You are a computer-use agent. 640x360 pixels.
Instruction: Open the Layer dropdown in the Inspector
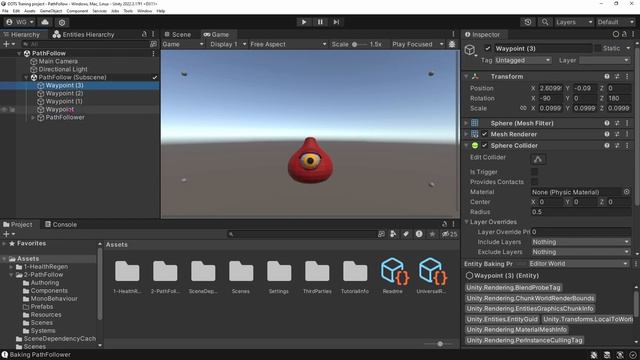[x=604, y=60]
